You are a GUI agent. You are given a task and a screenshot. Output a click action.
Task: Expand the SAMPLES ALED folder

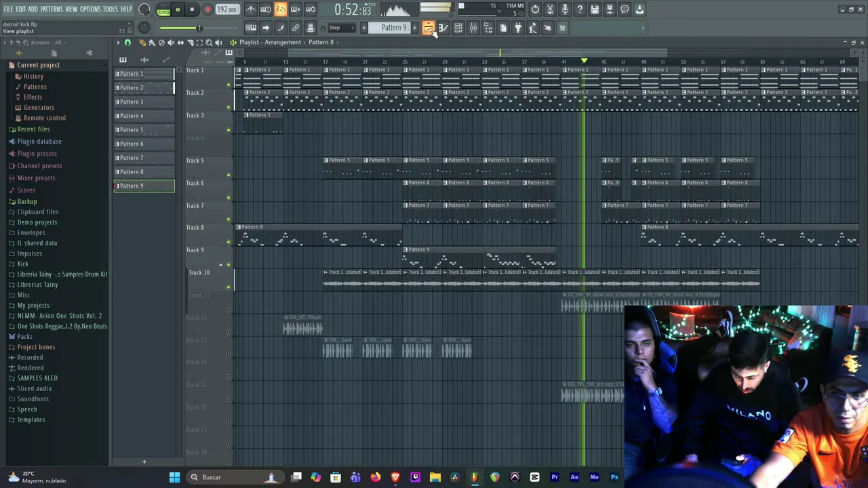37,378
